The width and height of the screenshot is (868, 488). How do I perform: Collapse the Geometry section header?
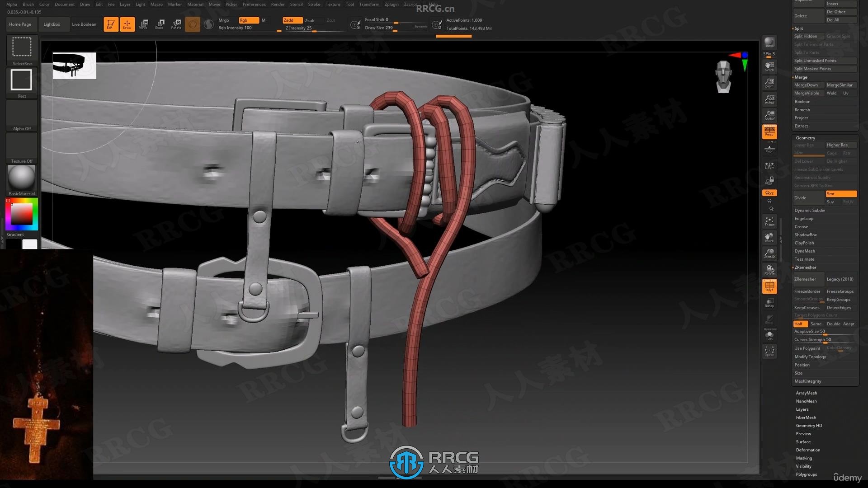pos(805,137)
